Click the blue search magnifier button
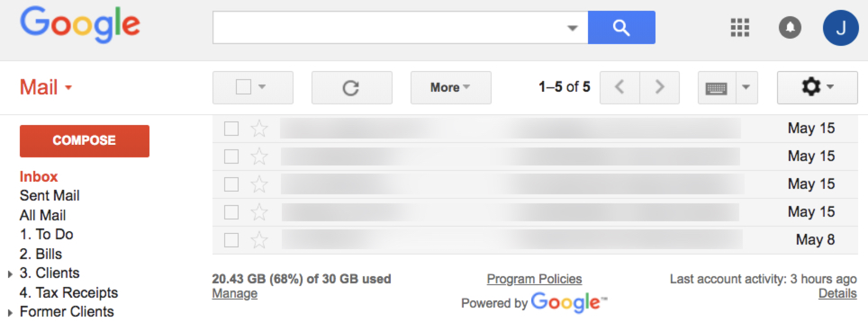The image size is (868, 322). (x=621, y=27)
